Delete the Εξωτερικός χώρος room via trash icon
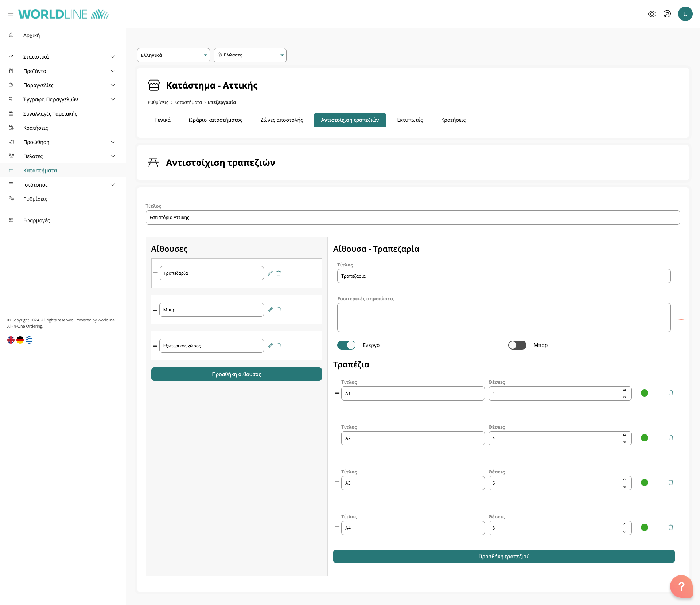 click(x=279, y=346)
